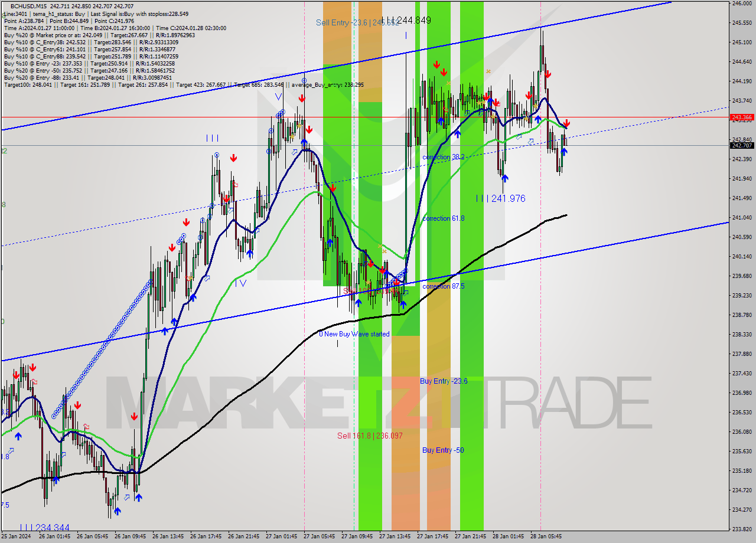Click the '27 Jan 01:45' time axis label

point(281,537)
